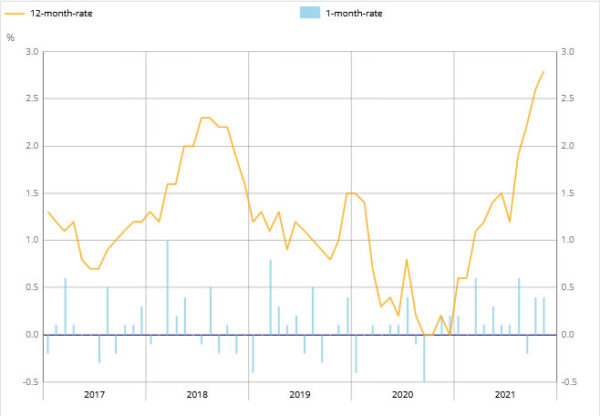Click the right axis 0.0 label
Screen dimensions: 600x416
coord(567,335)
